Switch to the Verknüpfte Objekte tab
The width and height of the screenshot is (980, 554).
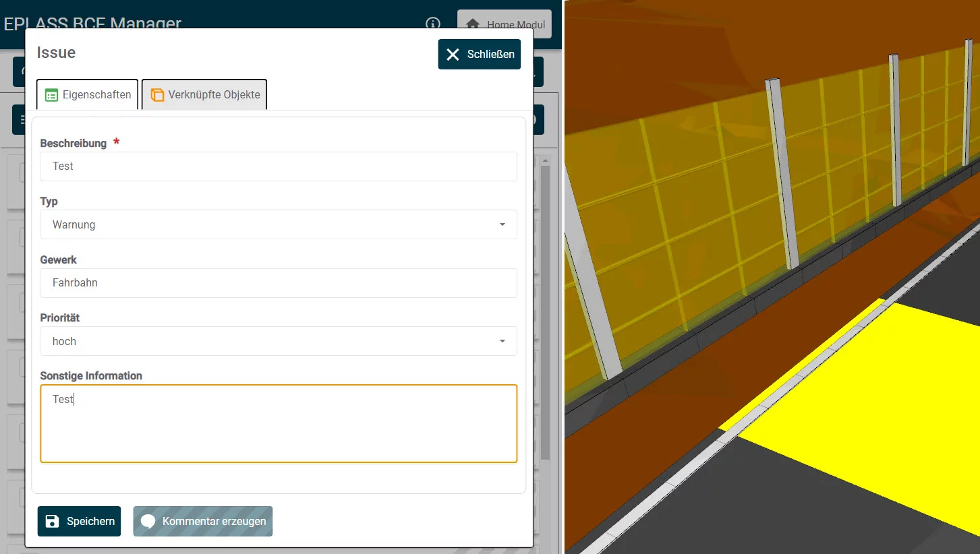click(205, 95)
